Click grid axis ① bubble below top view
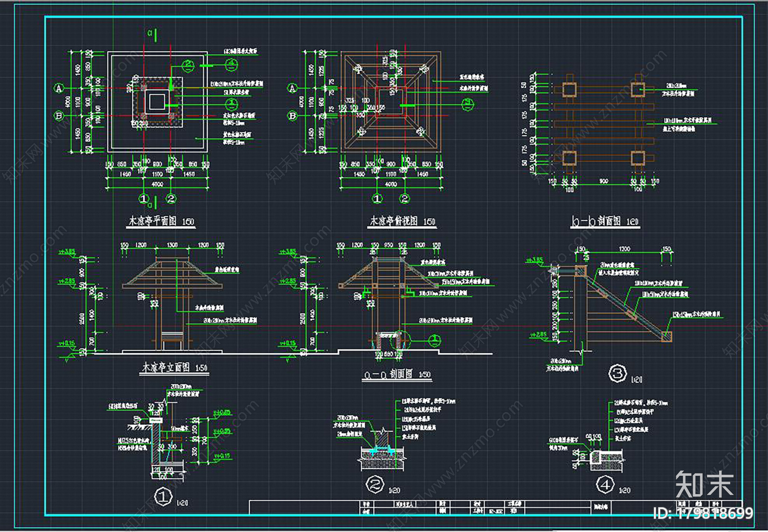768x532 pixels. click(377, 198)
